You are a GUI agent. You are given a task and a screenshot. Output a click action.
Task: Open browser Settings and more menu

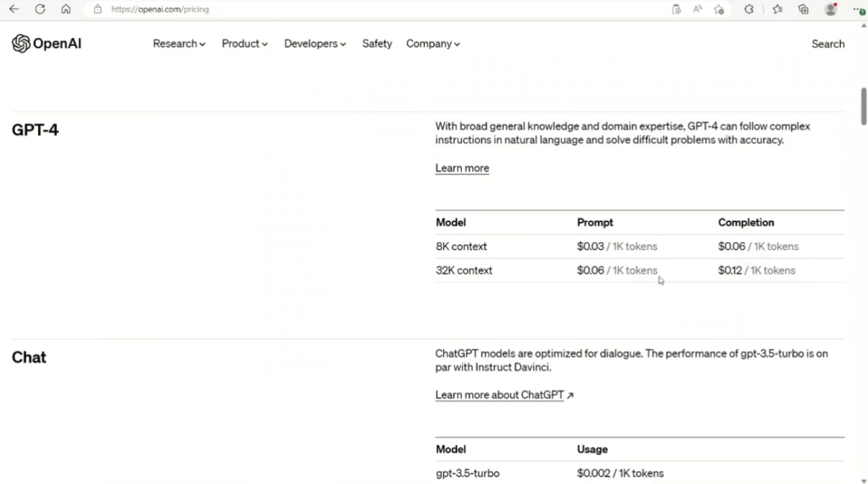tap(858, 9)
